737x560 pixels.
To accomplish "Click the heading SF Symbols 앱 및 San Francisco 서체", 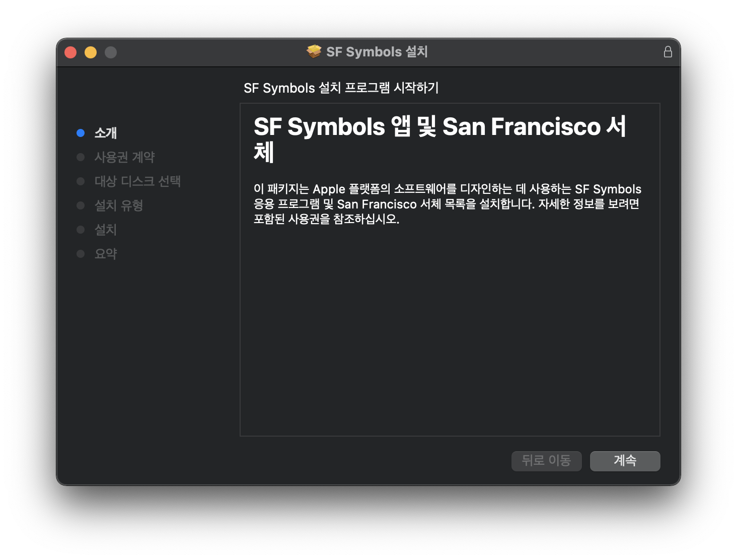I will tap(440, 139).
